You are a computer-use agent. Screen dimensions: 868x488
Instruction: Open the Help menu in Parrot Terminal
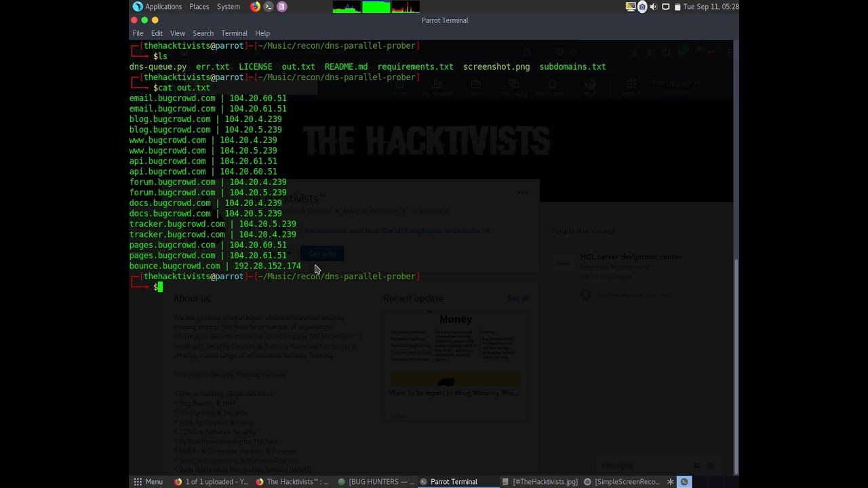(262, 33)
